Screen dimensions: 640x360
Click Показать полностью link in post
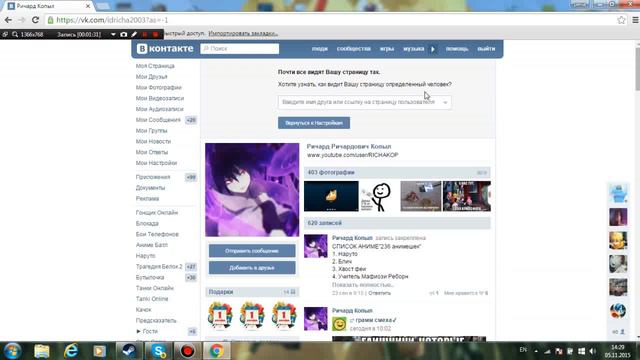(x=363, y=285)
